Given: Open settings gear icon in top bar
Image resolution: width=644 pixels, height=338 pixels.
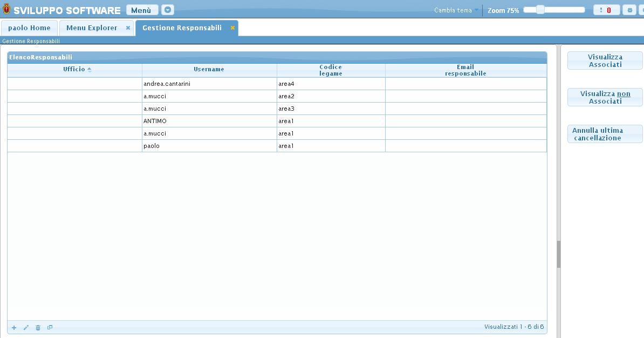Looking at the screenshot, I should (629, 10).
